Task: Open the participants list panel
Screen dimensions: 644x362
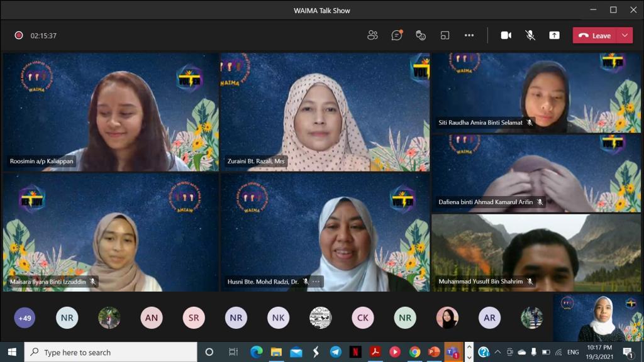Action: [372, 35]
